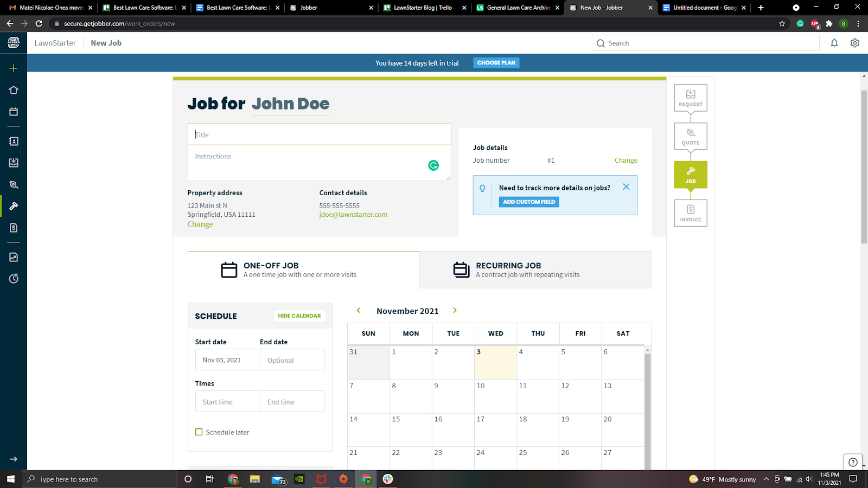Go to previous month in the calendar
Image resolution: width=868 pixels, height=488 pixels.
click(x=358, y=310)
